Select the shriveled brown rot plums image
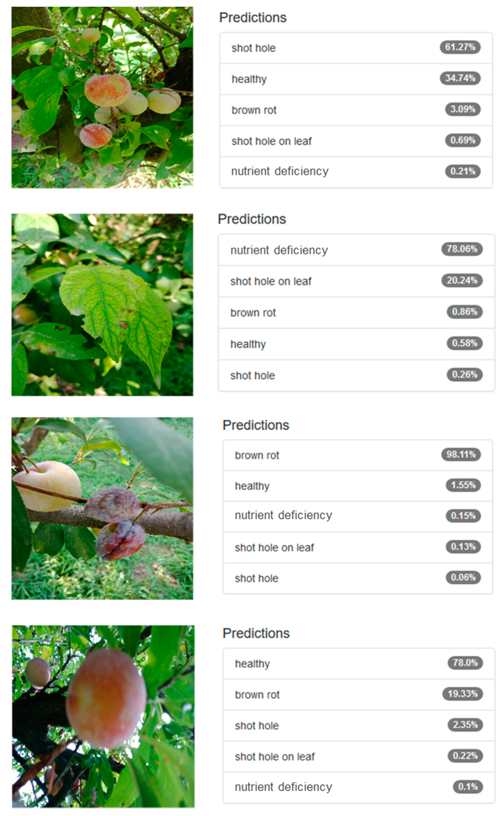 point(102,508)
